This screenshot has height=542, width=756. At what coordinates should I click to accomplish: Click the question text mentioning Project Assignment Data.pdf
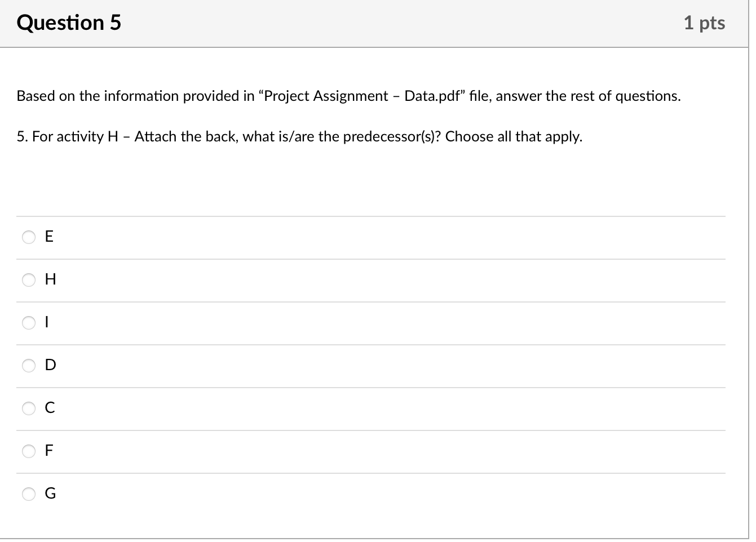click(x=348, y=96)
